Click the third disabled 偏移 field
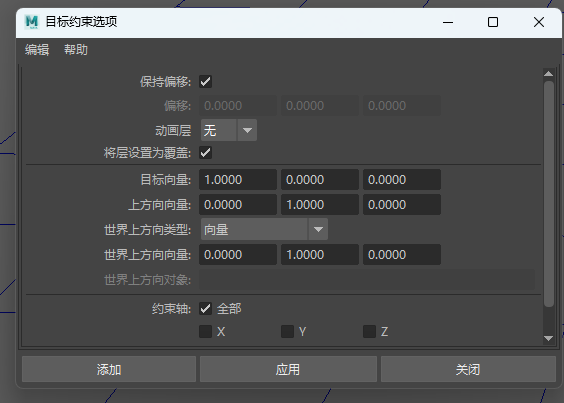 402,106
